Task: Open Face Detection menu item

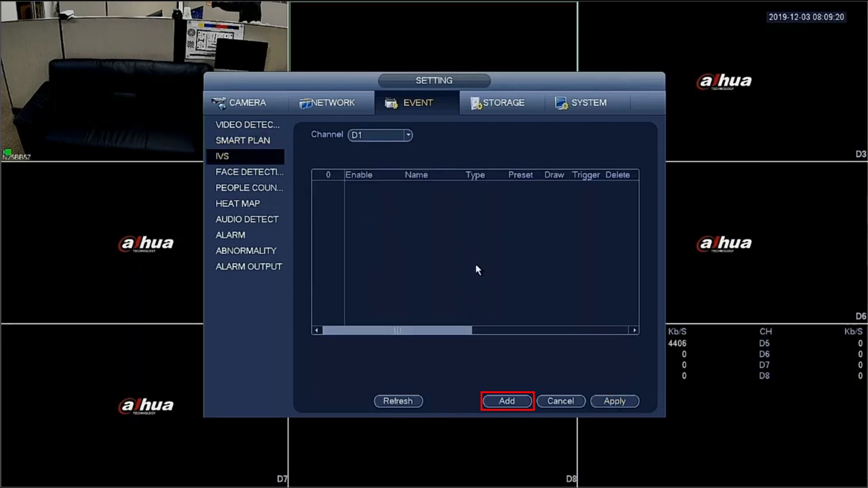Action: coord(249,172)
